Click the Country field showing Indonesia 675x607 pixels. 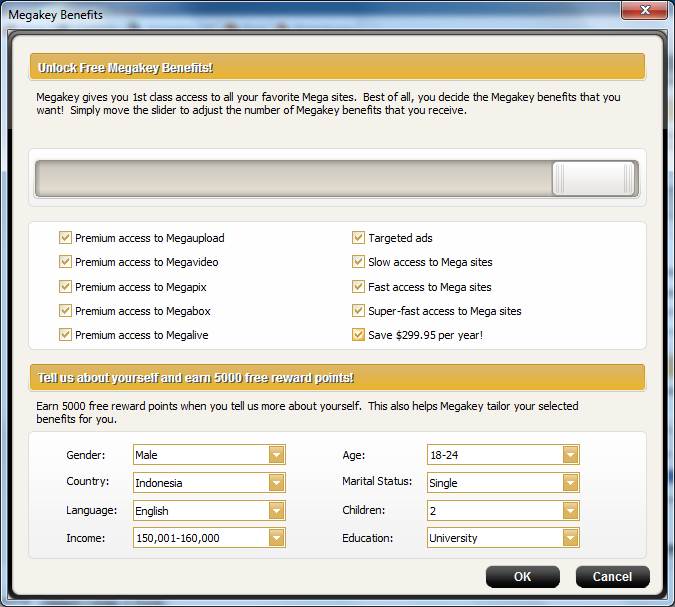click(209, 483)
